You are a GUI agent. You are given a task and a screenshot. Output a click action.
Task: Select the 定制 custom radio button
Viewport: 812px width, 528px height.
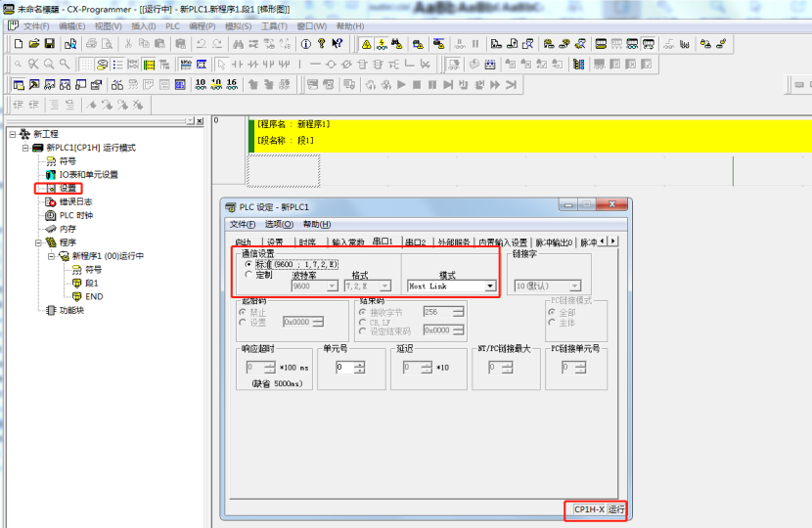pos(248,275)
